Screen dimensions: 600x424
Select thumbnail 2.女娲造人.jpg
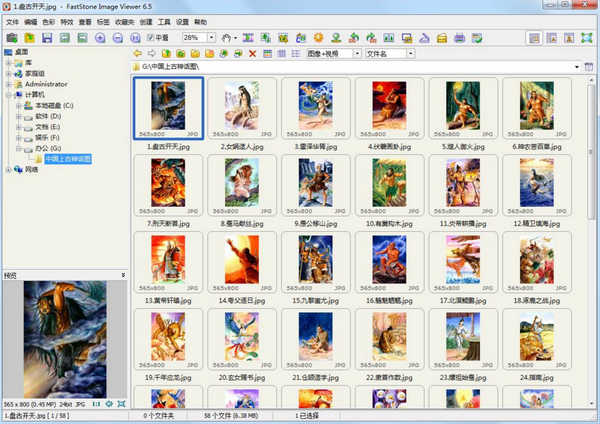tap(242, 108)
